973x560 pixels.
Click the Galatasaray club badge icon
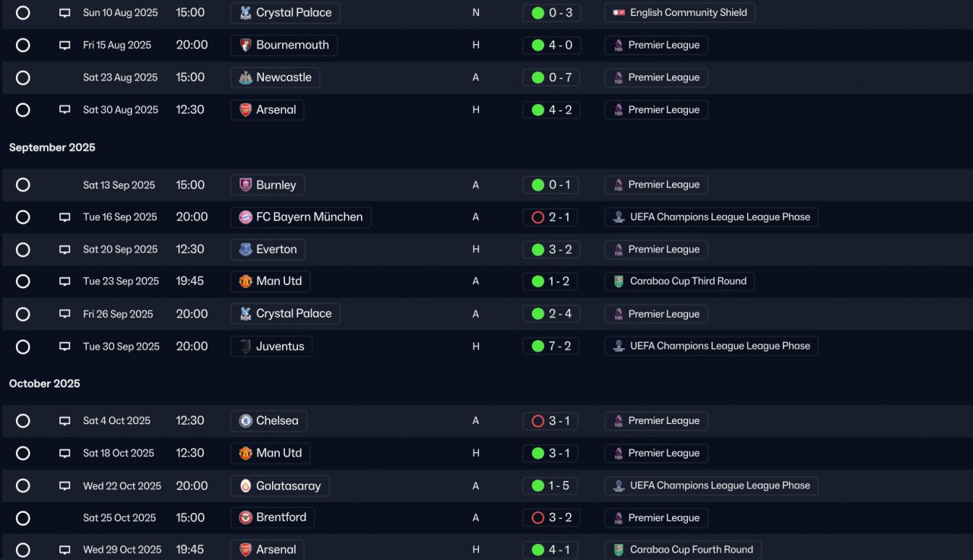click(x=246, y=486)
